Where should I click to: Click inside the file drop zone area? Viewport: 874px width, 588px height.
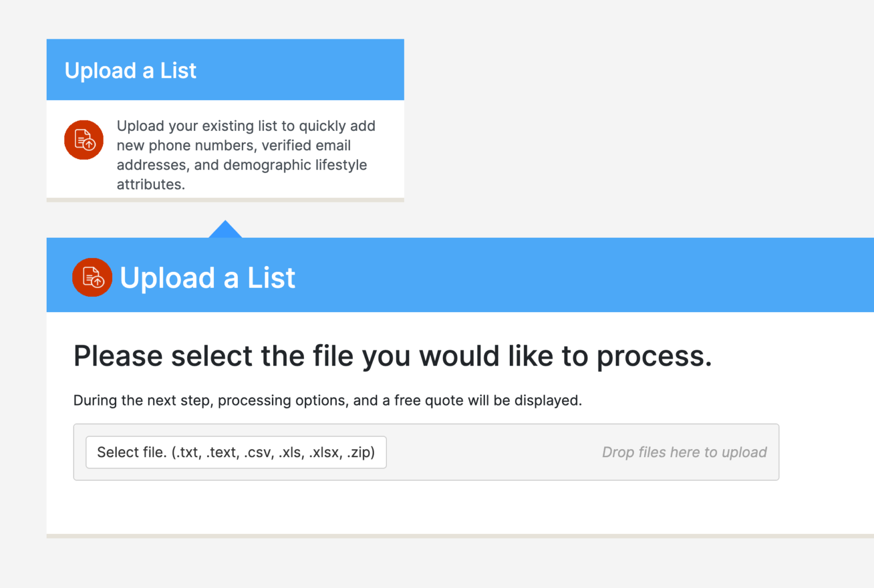512,452
